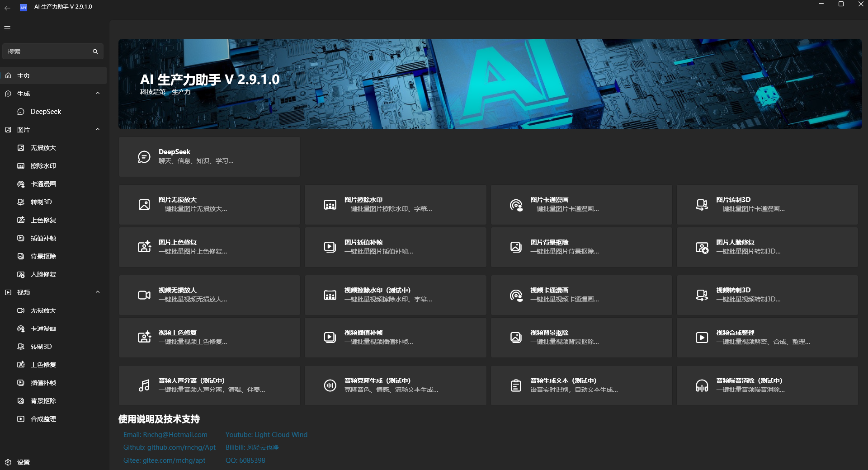Launch 视频合成整理 from the main grid

click(x=767, y=337)
